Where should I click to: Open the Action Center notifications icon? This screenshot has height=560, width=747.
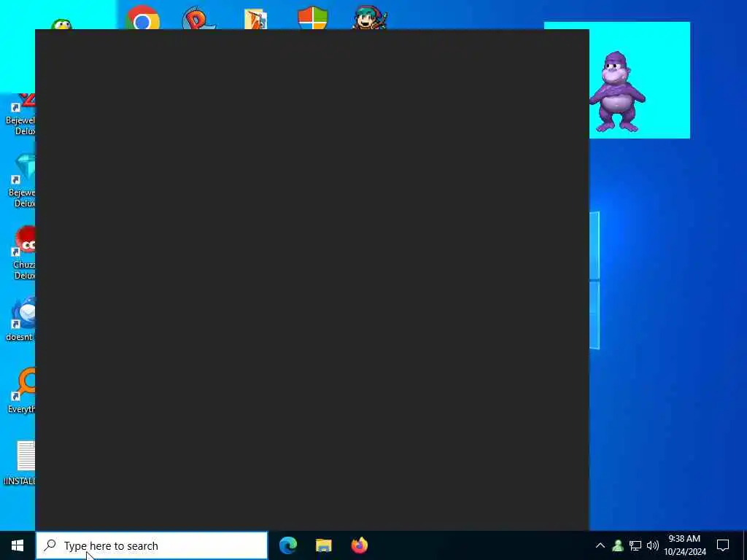(723, 545)
